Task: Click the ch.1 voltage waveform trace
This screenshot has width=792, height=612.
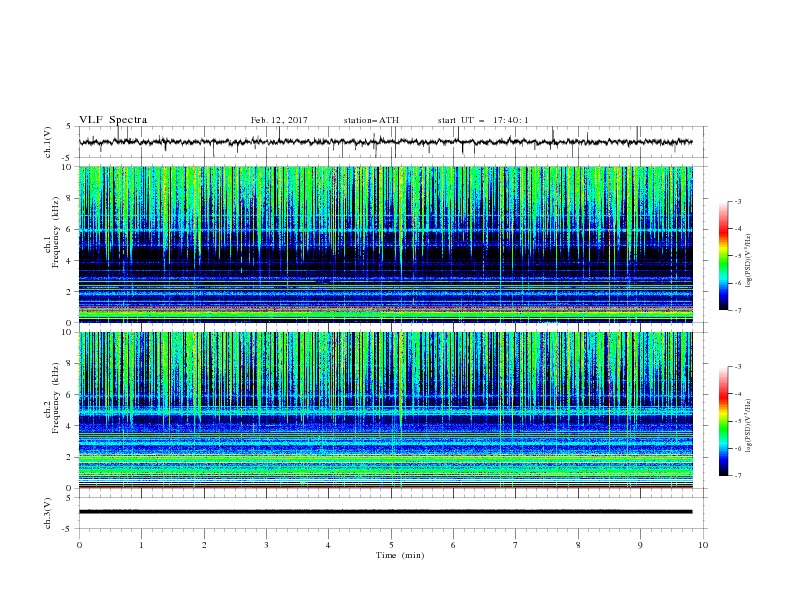Action: (x=385, y=142)
